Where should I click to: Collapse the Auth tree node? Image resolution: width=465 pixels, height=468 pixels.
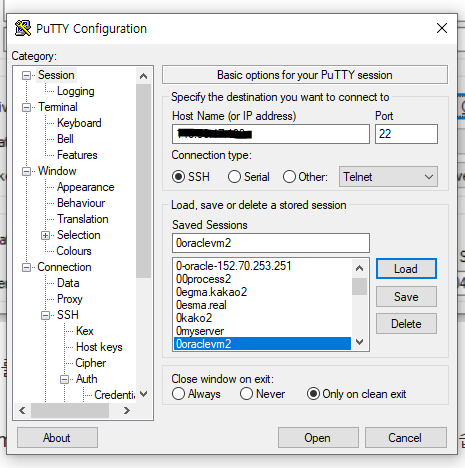click(65, 379)
